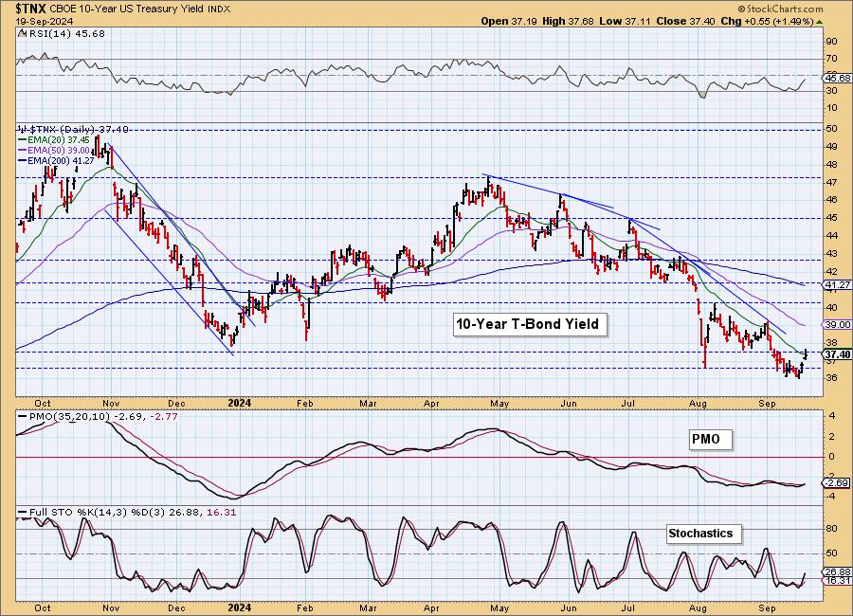Image resolution: width=853 pixels, height=616 pixels.
Task: Click the 'Feb' label under the Stochastics panel
Action: pos(304,607)
